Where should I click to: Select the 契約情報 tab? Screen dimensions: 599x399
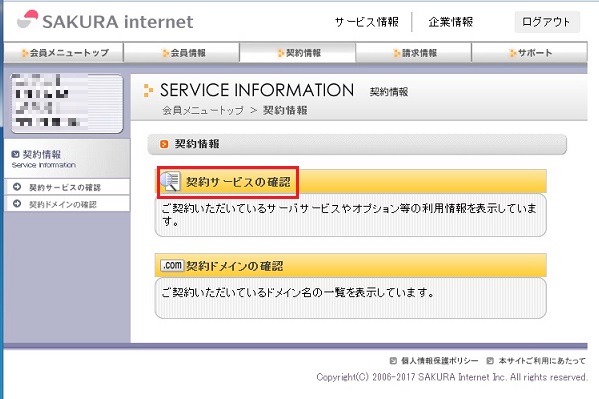tap(298, 53)
